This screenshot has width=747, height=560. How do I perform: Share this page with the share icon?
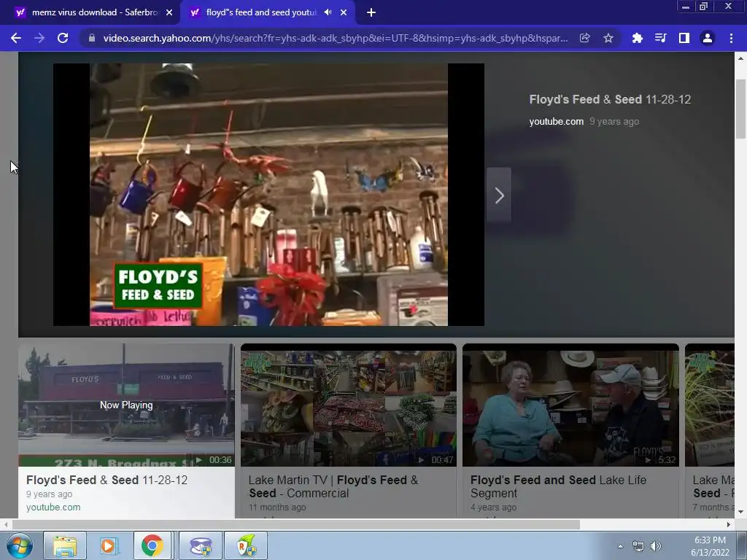[x=584, y=38]
